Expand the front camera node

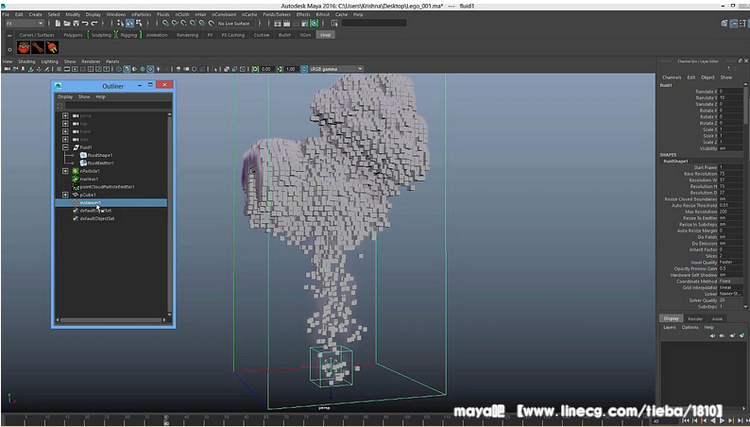(66, 131)
